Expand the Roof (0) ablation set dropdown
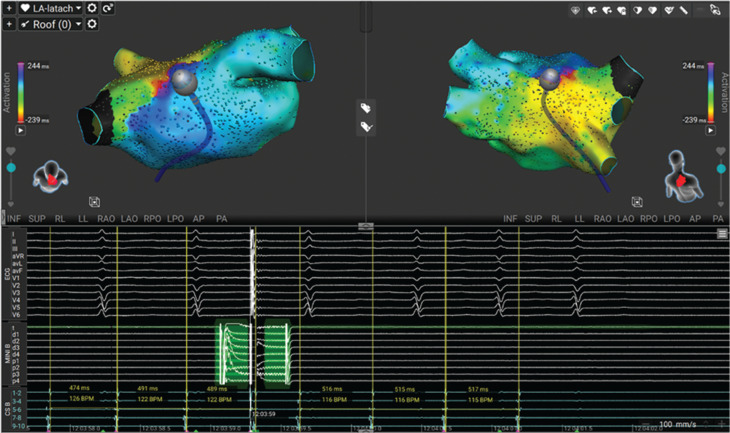The height and width of the screenshot is (433, 730). (x=77, y=23)
